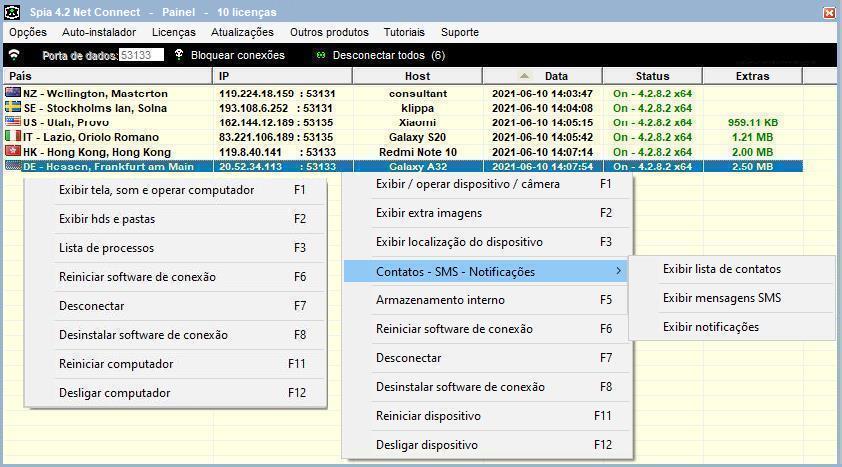Click the Italy flag icon

click(13, 136)
